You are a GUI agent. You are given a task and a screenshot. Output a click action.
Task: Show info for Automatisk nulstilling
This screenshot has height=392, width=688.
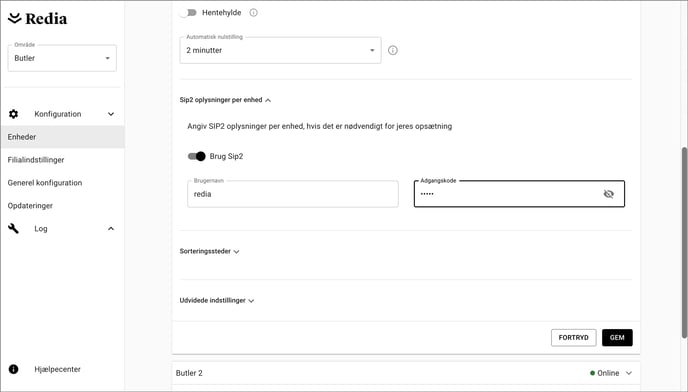393,50
